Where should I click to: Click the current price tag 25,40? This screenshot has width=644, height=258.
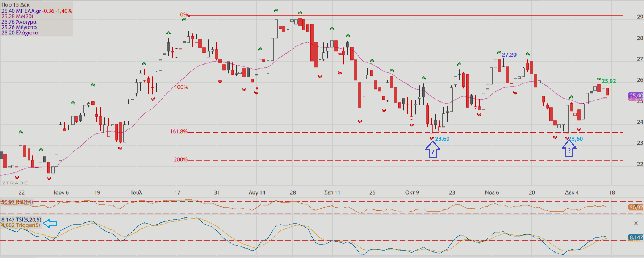tap(636, 96)
